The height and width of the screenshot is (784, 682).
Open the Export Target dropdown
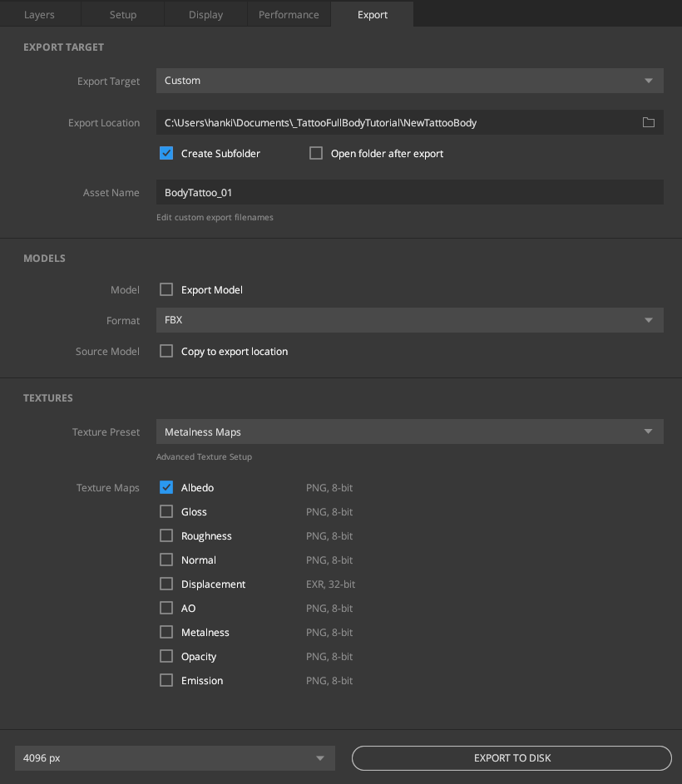pos(409,81)
